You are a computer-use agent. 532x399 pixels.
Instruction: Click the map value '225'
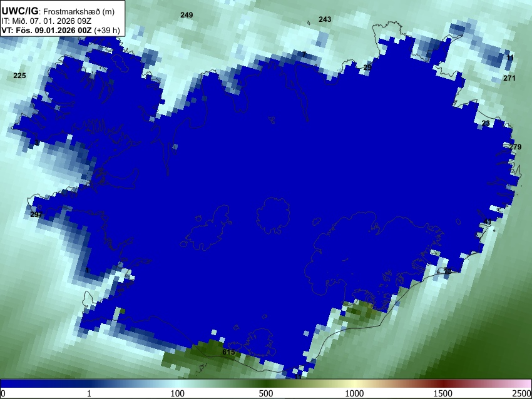(19, 76)
